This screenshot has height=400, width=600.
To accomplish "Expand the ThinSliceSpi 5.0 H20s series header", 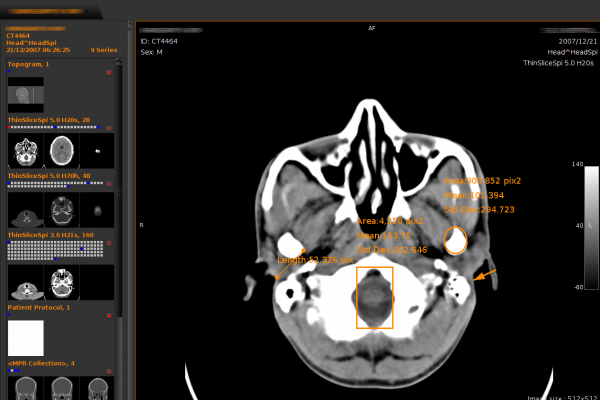I will 50,120.
